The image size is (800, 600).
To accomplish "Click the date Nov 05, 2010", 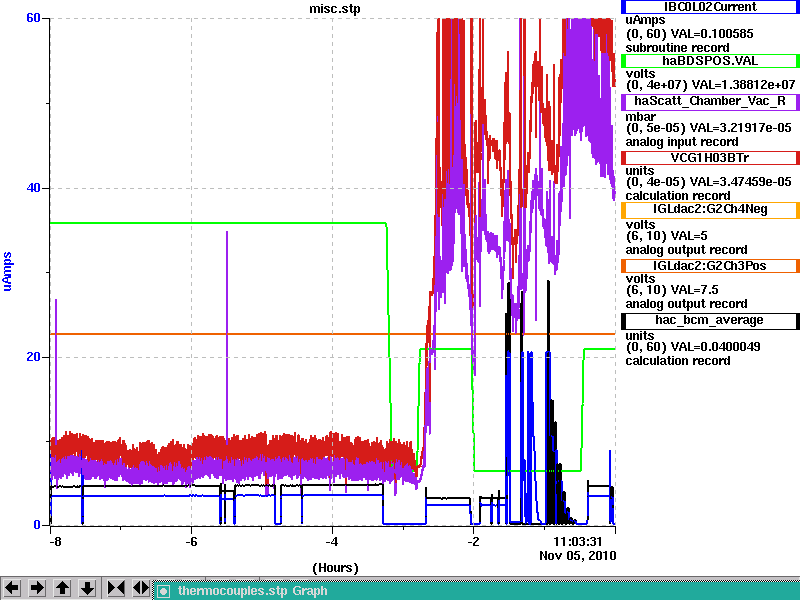I will [578, 556].
